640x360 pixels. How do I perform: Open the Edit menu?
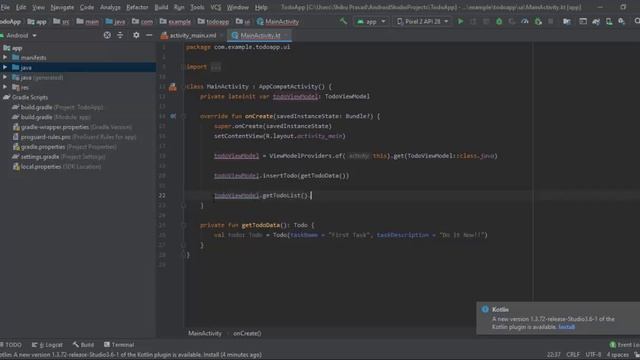coord(21,7)
